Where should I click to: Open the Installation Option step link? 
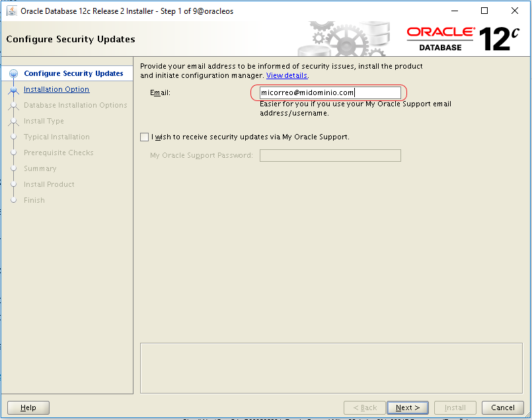pos(56,89)
